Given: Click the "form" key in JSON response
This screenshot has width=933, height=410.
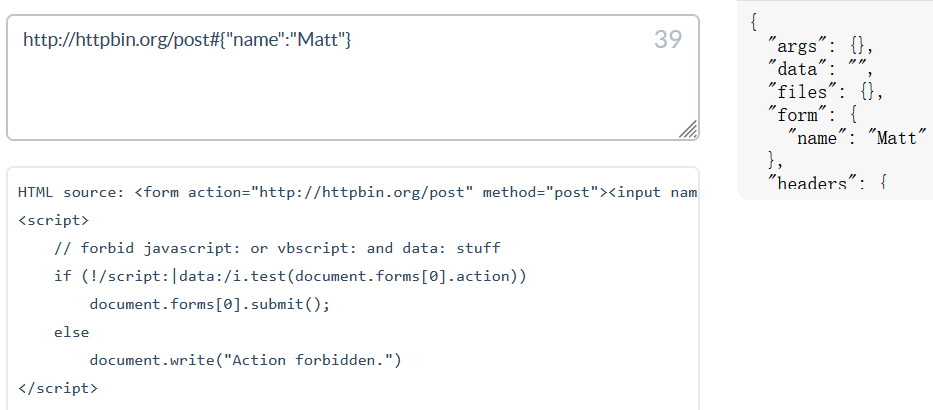Looking at the screenshot, I should click(801, 115).
